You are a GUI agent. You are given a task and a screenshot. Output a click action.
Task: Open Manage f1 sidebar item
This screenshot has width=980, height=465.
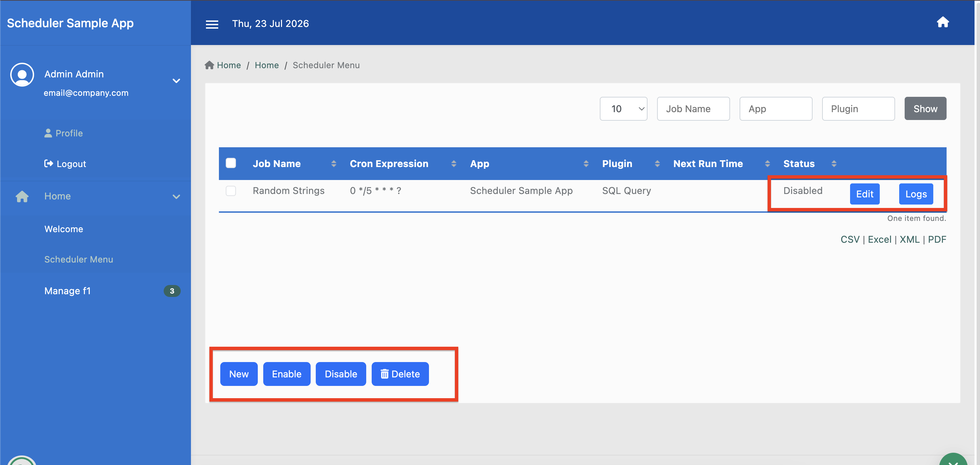pyautogui.click(x=67, y=291)
